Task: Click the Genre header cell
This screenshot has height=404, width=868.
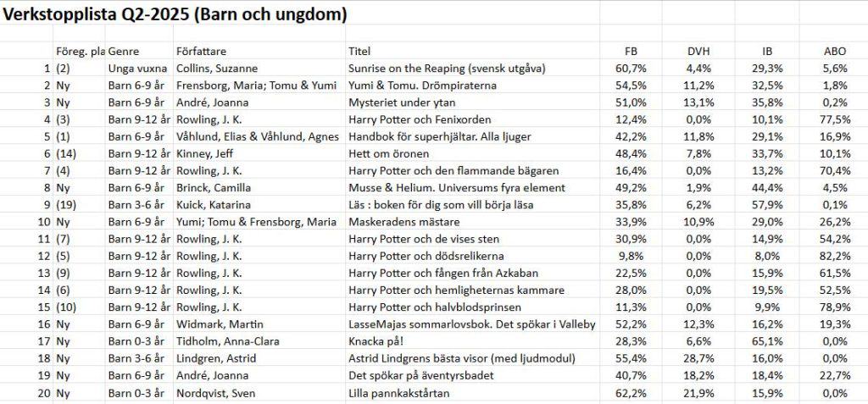Action: (140, 52)
